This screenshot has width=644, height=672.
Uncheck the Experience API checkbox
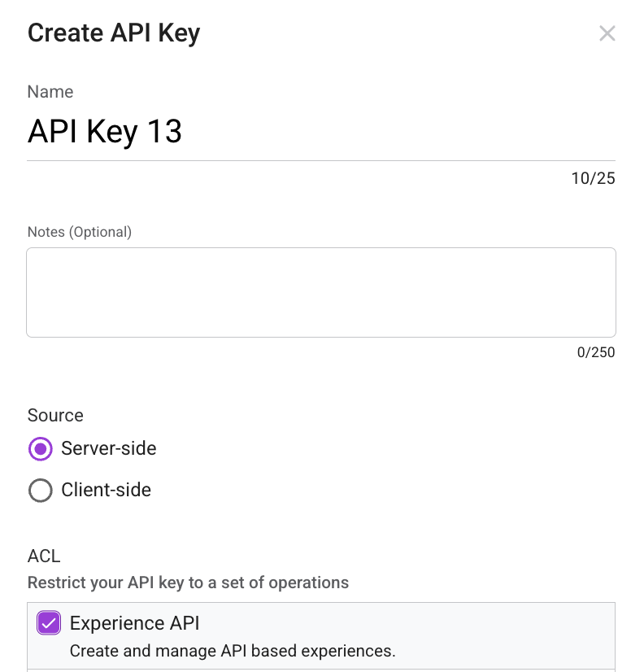point(49,624)
